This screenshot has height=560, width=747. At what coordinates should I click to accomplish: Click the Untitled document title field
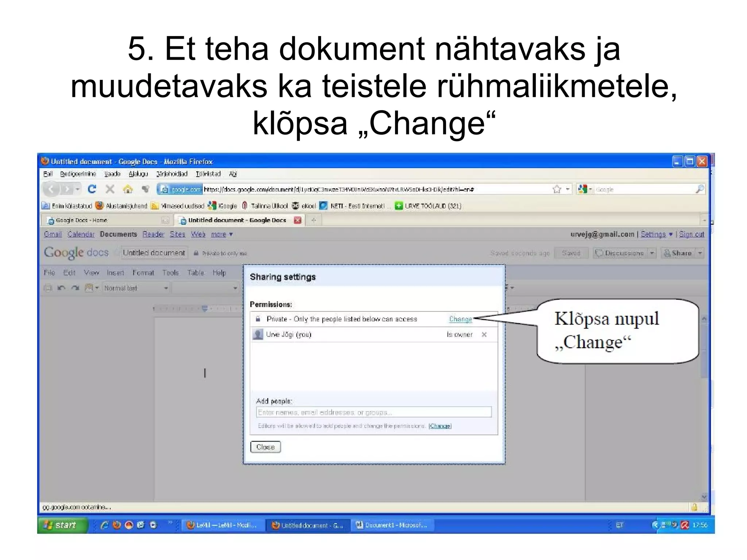tap(154, 253)
